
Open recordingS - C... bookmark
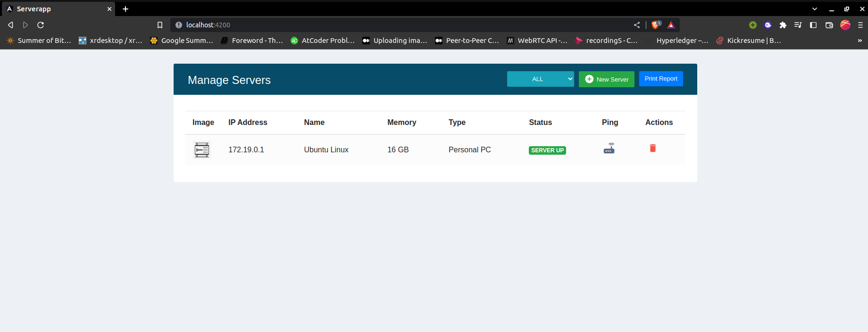coord(607,41)
